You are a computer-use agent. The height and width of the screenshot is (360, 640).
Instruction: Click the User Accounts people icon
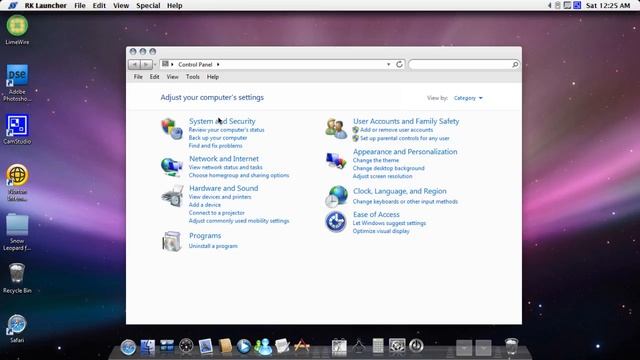(x=336, y=129)
